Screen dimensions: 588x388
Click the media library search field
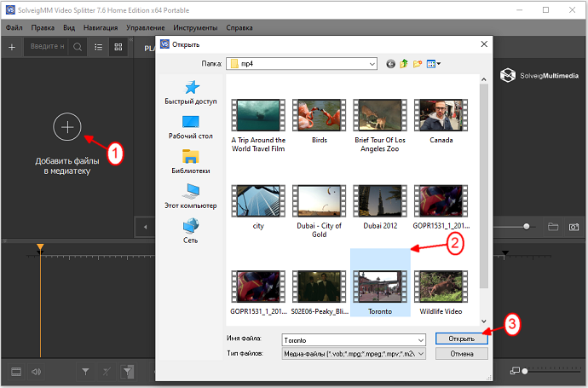point(47,47)
